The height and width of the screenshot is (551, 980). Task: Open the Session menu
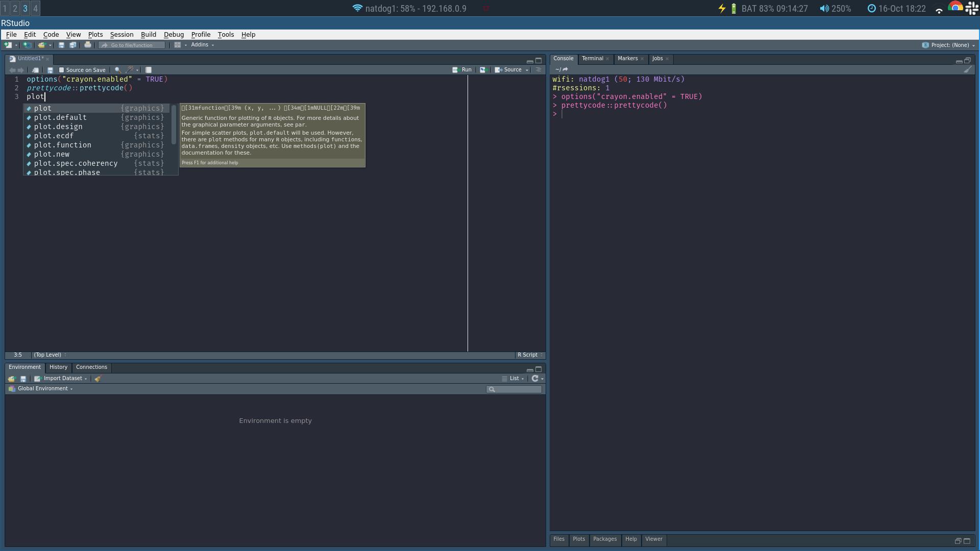[121, 34]
